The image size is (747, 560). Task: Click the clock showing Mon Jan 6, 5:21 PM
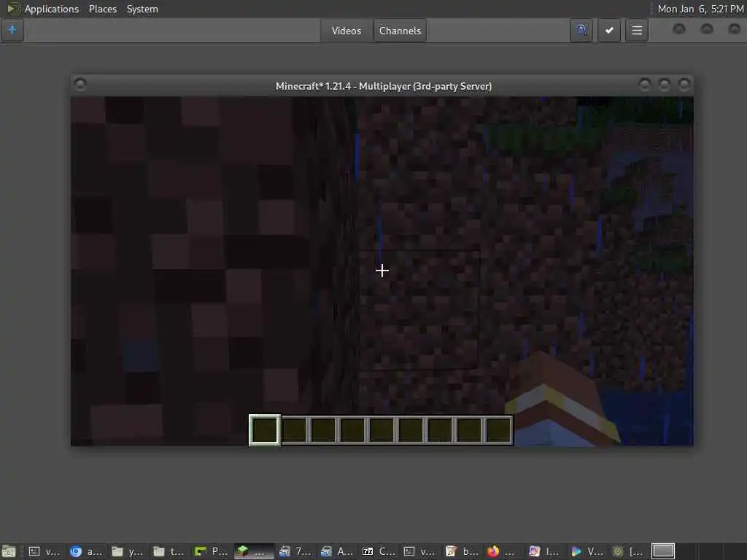click(700, 9)
